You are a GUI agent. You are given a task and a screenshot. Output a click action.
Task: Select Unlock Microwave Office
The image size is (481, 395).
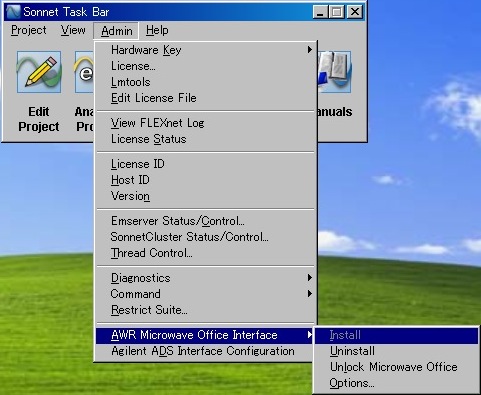point(396,367)
